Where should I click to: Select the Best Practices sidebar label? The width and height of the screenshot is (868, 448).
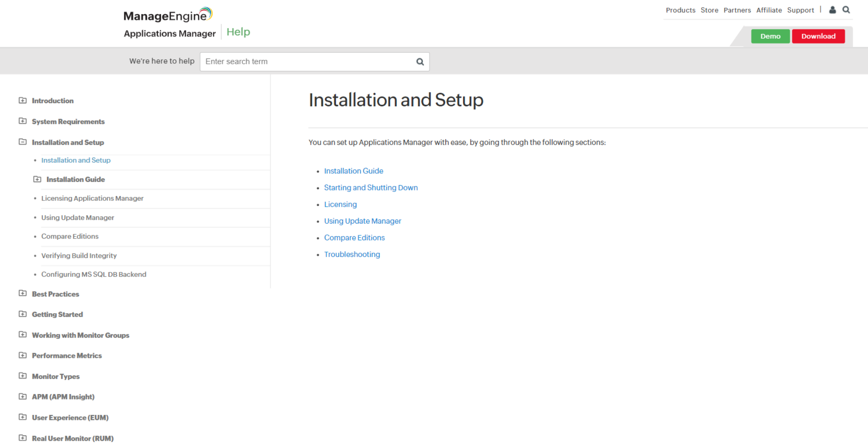(56, 294)
